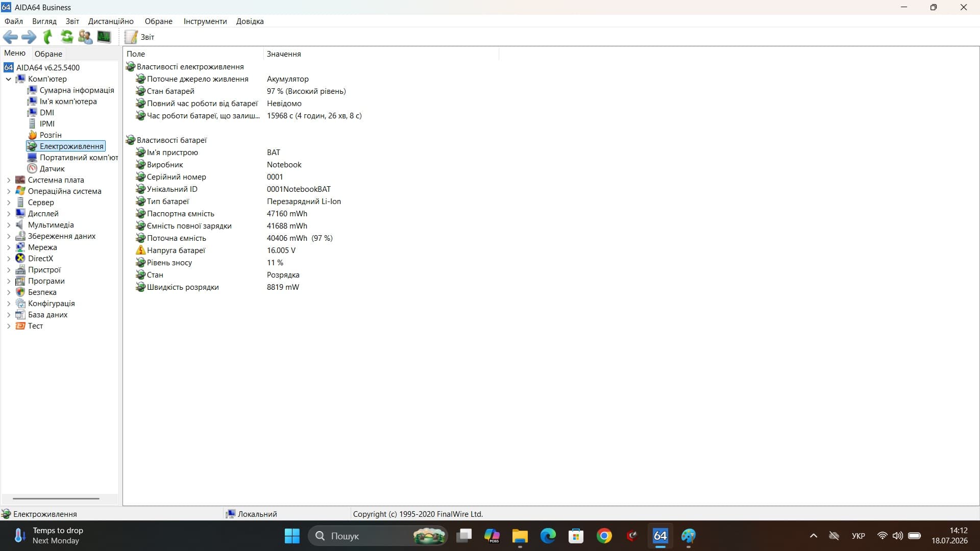980x551 pixels.
Task: Expand the Операційна система node
Action: (8, 191)
